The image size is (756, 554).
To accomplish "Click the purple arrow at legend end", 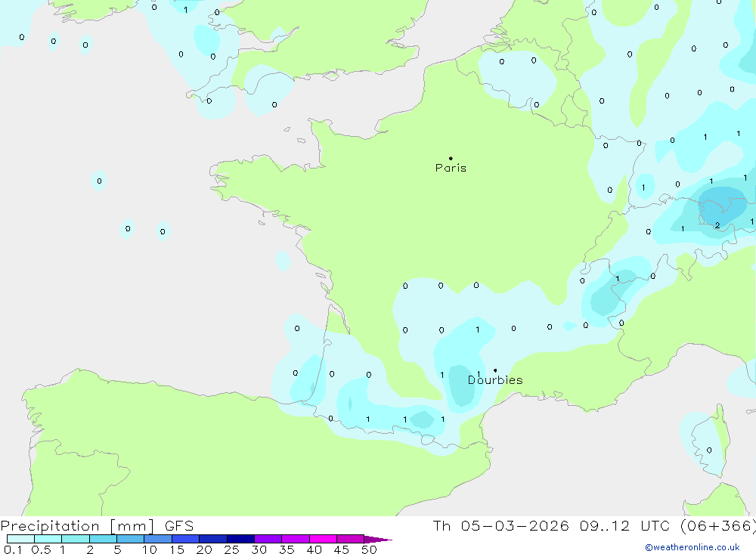I will 378,540.
